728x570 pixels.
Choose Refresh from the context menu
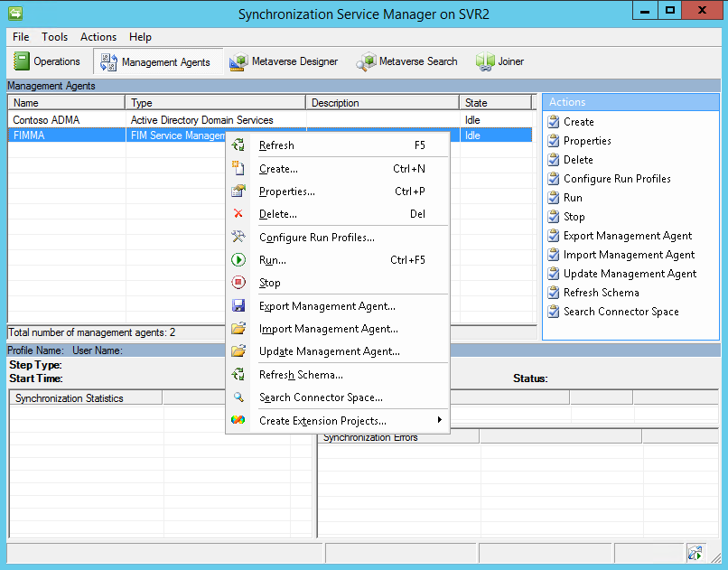pos(338,145)
